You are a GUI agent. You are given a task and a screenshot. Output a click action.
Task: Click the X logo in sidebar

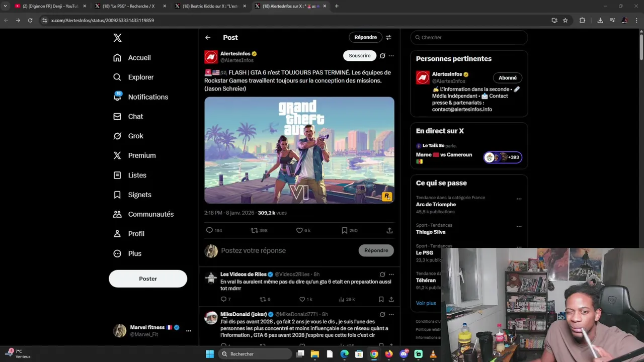(x=117, y=38)
